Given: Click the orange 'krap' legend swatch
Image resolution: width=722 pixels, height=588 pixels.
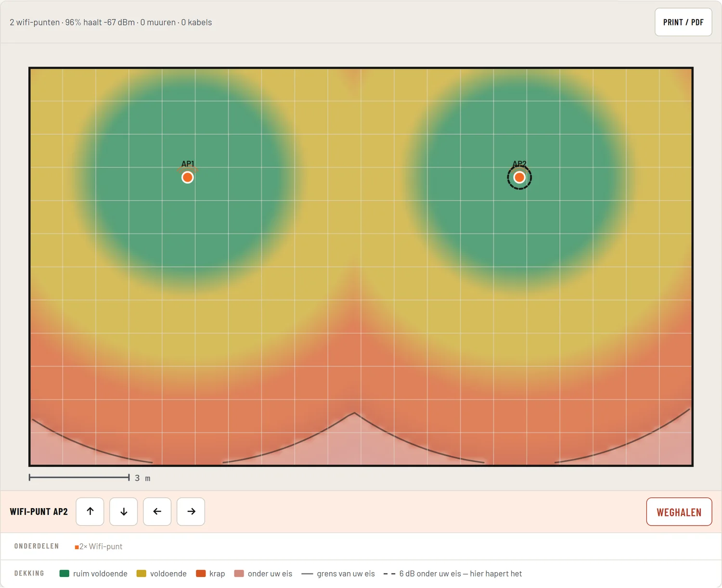Looking at the screenshot, I should (x=201, y=574).
